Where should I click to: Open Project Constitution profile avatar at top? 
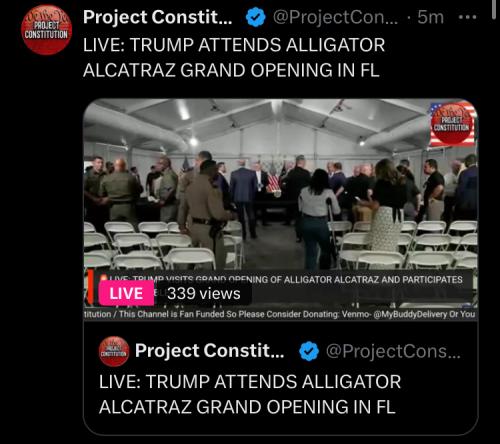pyautogui.click(x=46, y=30)
